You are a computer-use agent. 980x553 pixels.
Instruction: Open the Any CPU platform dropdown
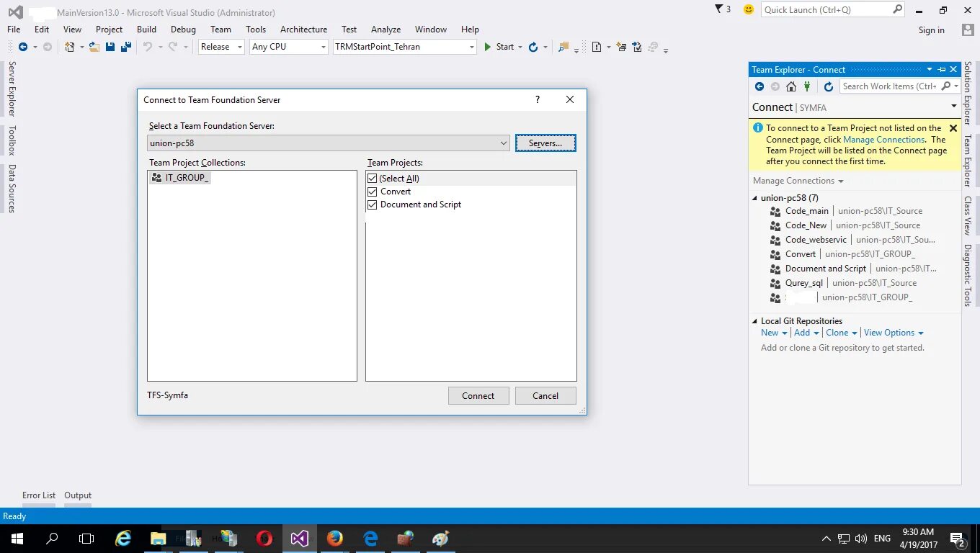point(323,47)
